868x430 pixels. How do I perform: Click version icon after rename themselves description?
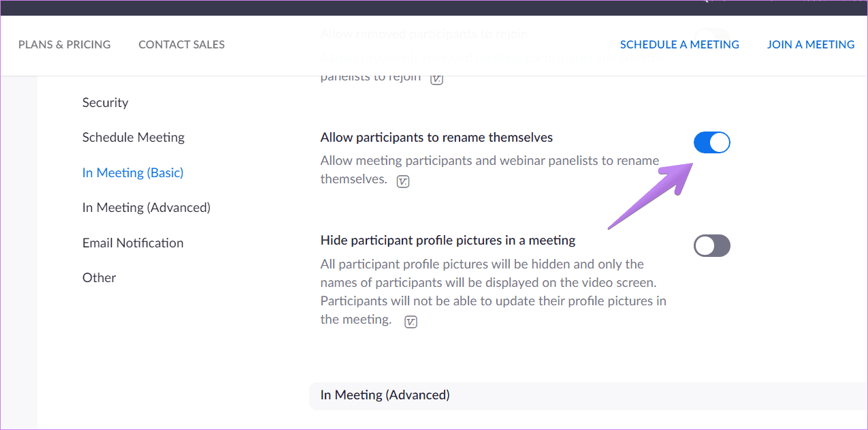(403, 181)
